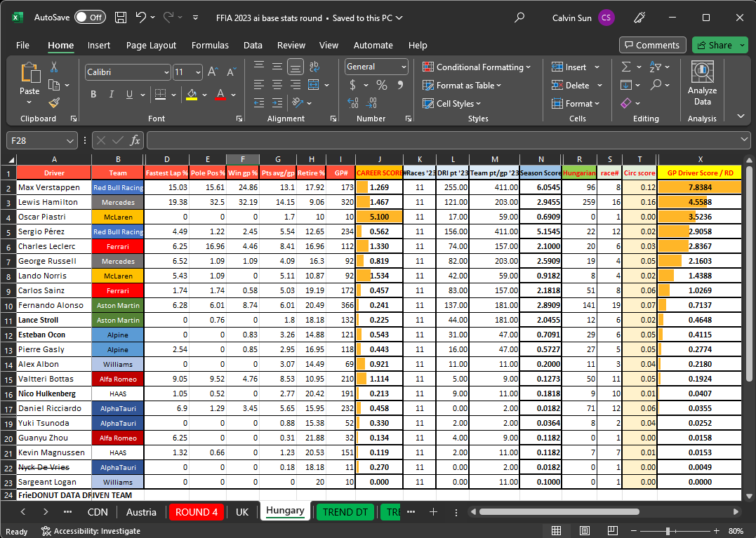Expand Format as Table menu
Image resolution: width=756 pixels, height=538 pixels.
[x=462, y=86]
